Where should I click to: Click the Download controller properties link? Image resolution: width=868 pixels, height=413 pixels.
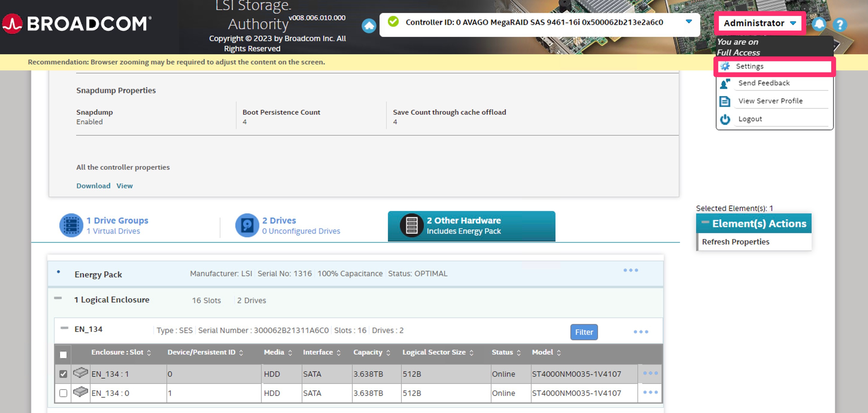[x=93, y=186]
